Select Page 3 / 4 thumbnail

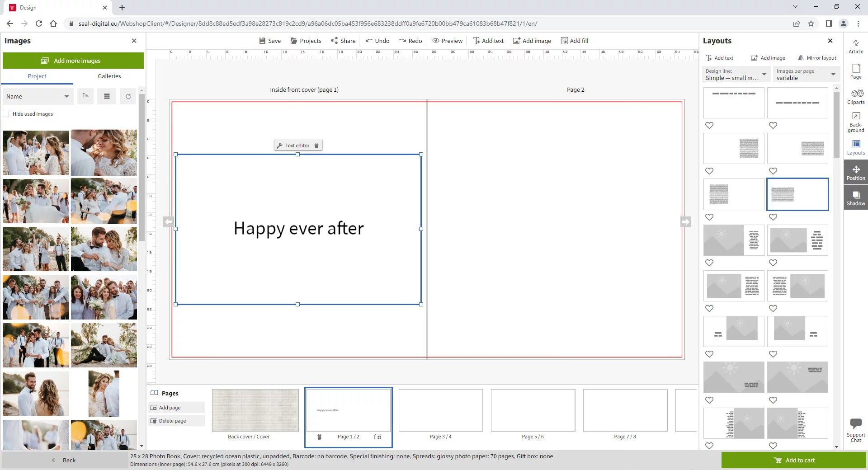click(x=440, y=410)
